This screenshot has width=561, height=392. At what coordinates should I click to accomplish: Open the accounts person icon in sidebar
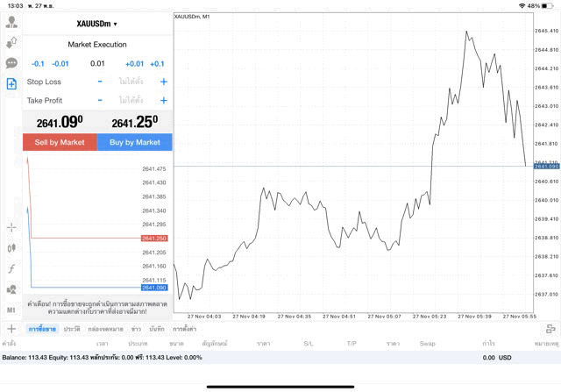[11, 22]
